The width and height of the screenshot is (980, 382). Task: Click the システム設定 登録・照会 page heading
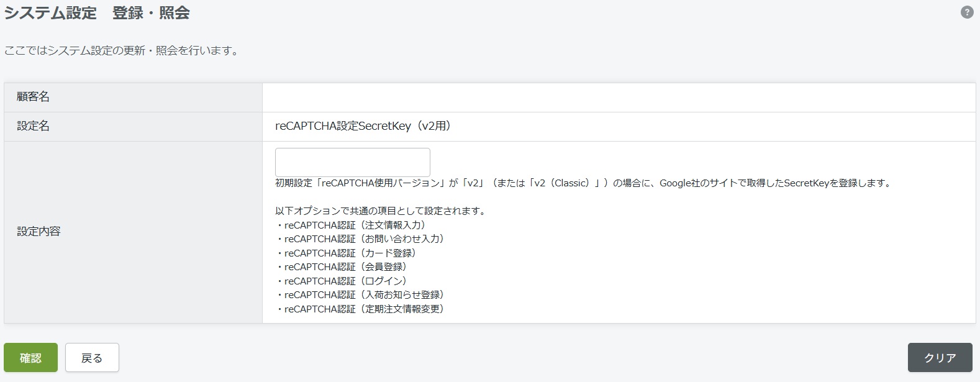click(97, 13)
